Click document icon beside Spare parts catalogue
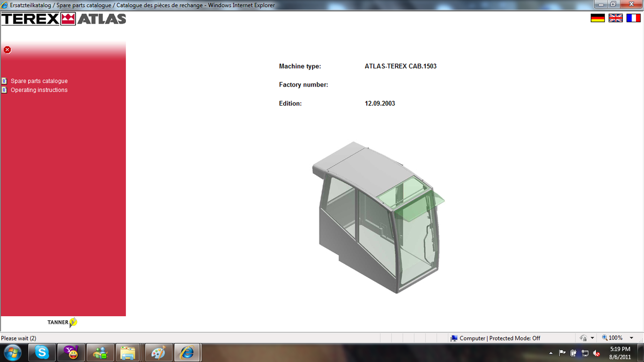 tap(5, 81)
